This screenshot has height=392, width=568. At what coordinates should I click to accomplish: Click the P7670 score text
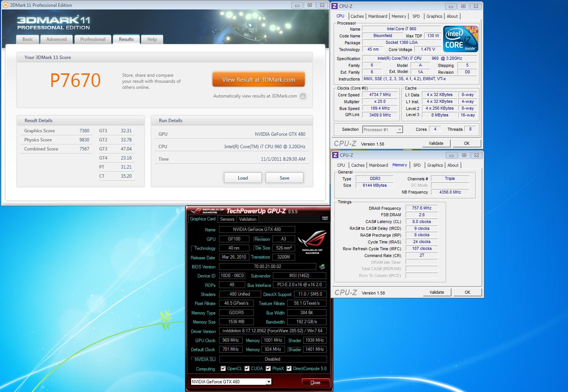click(x=76, y=80)
